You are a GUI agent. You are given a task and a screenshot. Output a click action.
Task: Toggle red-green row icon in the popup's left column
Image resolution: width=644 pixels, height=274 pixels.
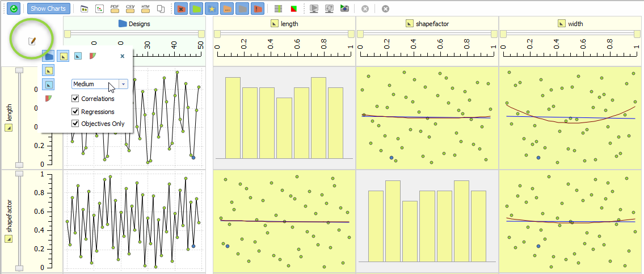coord(48,98)
